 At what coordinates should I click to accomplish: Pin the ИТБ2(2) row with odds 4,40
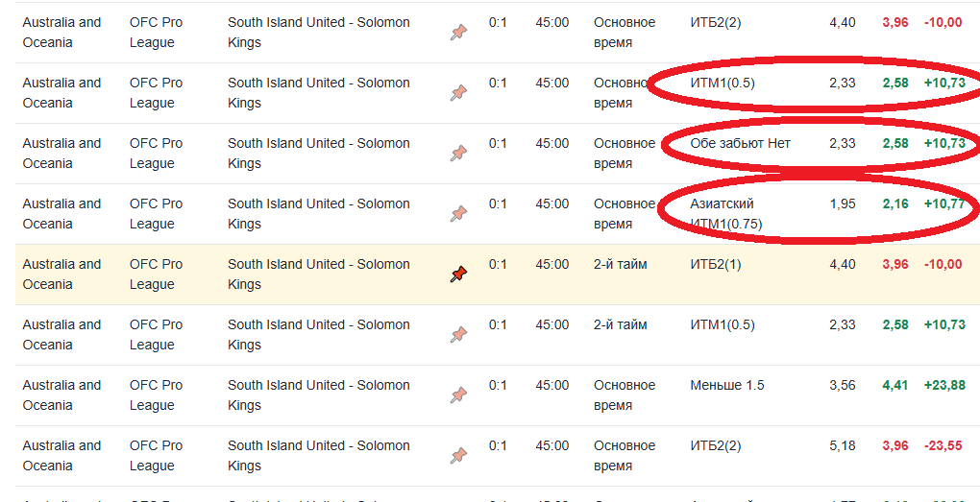coord(458,33)
